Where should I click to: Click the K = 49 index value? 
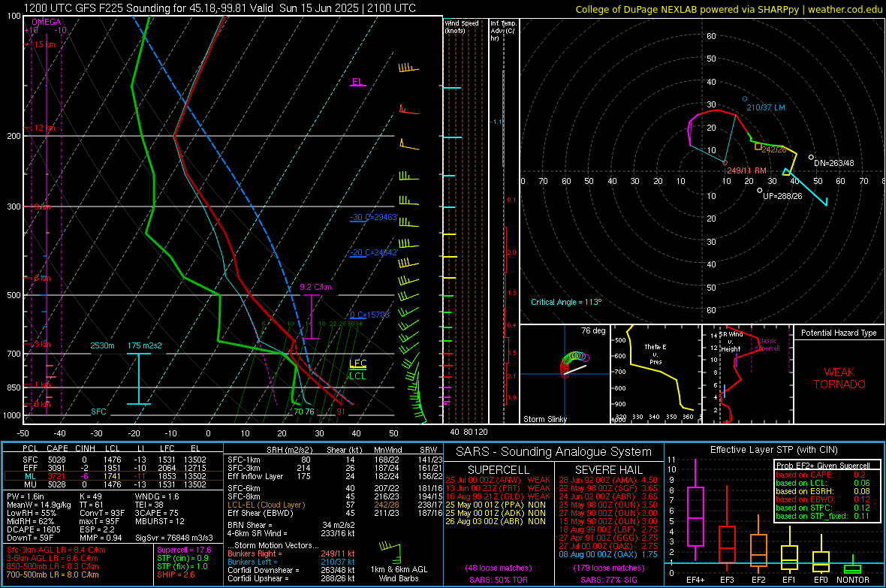coord(91,496)
